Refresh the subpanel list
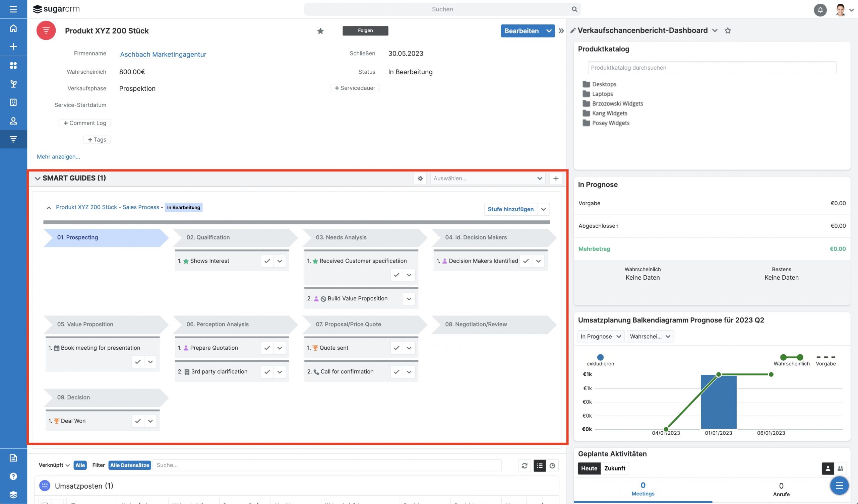 (x=524, y=465)
